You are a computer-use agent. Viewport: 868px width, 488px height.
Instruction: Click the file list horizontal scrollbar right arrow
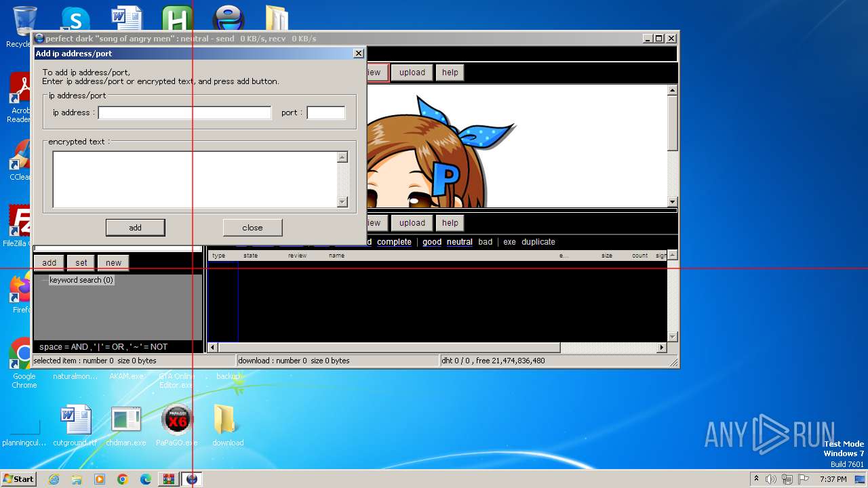pos(662,348)
